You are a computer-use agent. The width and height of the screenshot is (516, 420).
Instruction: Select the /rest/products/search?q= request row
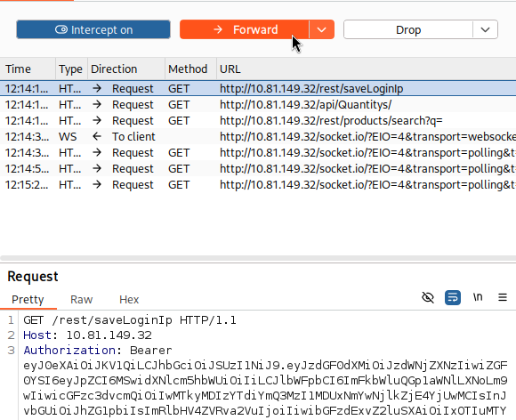(x=258, y=121)
